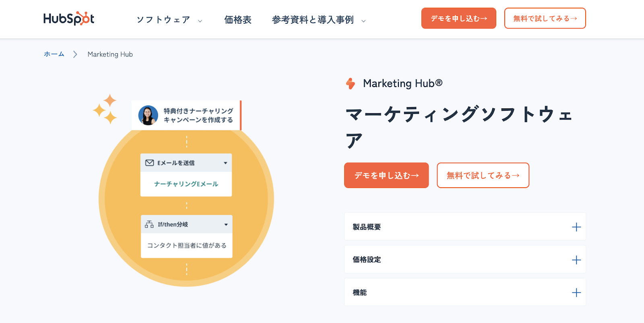The width and height of the screenshot is (644, 323).
Task: Click plus icon on 機能 row
Action: pos(576,292)
